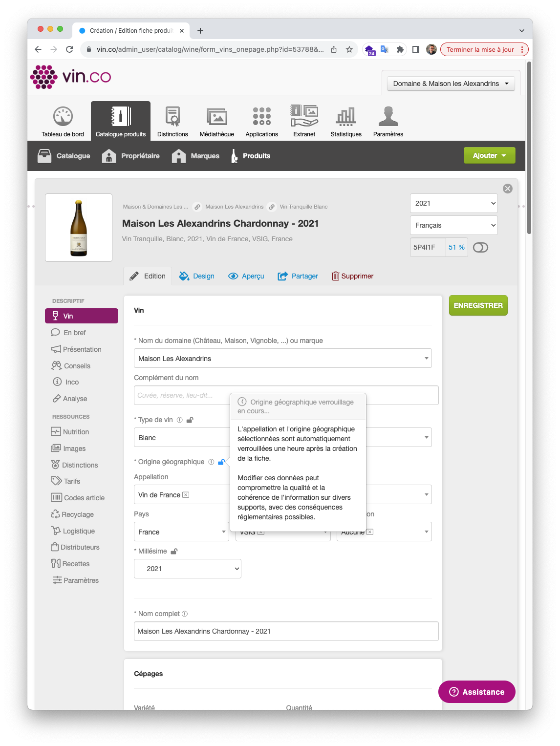560x746 pixels.
Task: Close the product sheet panel
Action: click(x=508, y=189)
